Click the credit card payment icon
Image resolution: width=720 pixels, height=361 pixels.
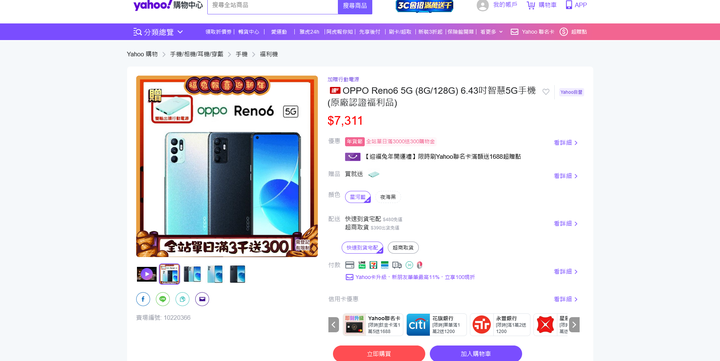coord(349,265)
